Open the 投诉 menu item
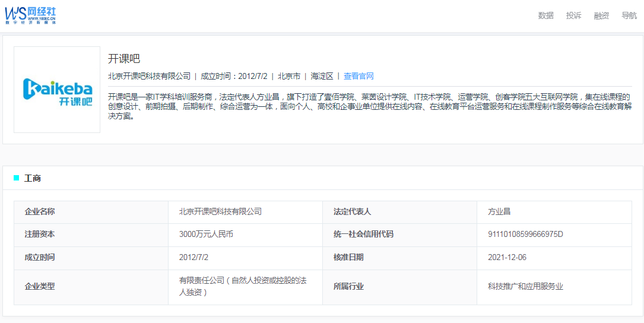The image size is (644, 323). [x=573, y=15]
